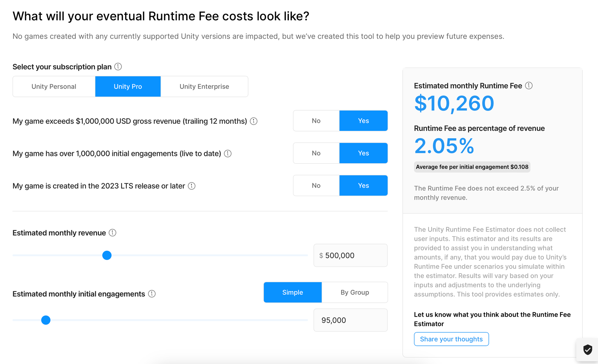
Task: Click info icon beside 2023 LTS release question
Action: pos(192,186)
